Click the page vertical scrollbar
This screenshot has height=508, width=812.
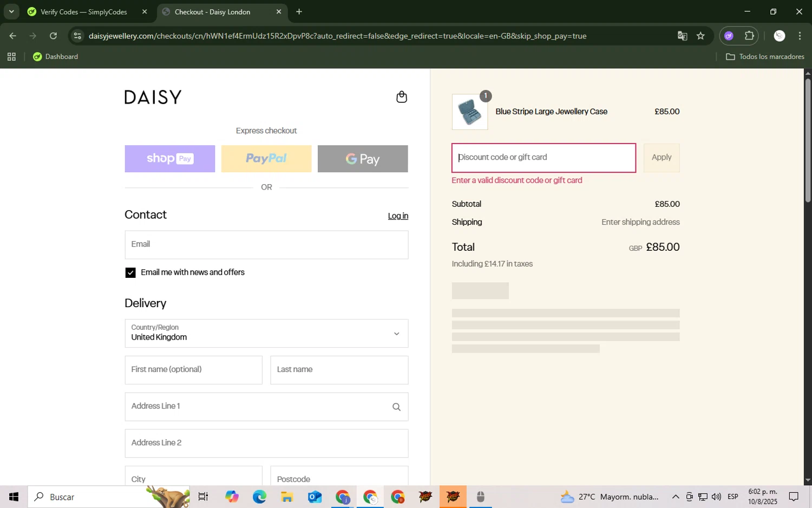click(808, 141)
